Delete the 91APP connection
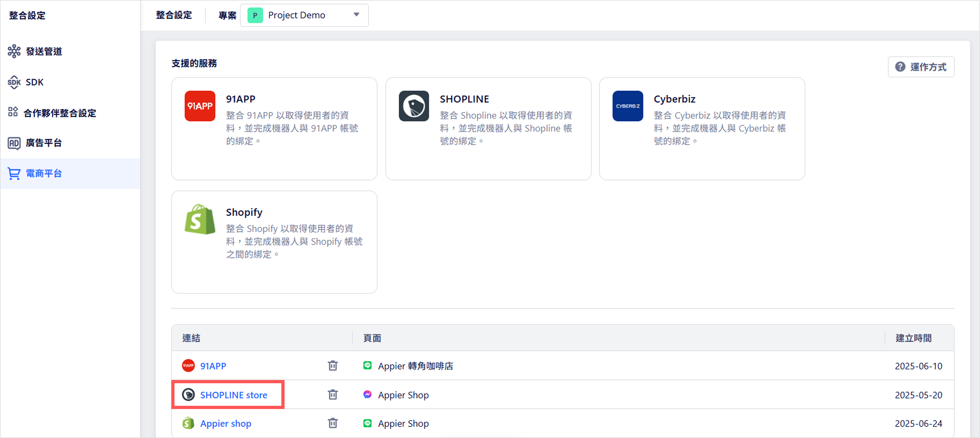Image resolution: width=980 pixels, height=438 pixels. click(333, 366)
